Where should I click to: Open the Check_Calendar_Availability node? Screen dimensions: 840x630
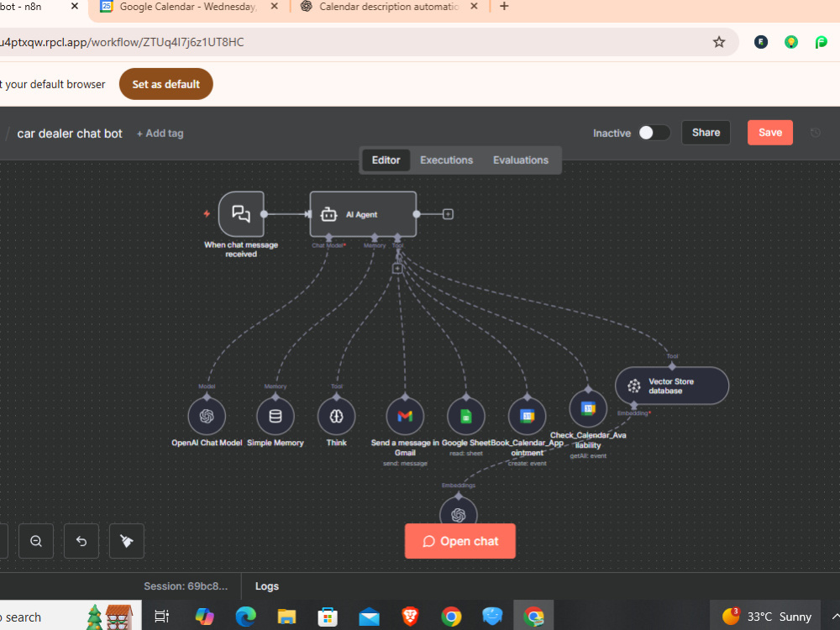point(588,409)
